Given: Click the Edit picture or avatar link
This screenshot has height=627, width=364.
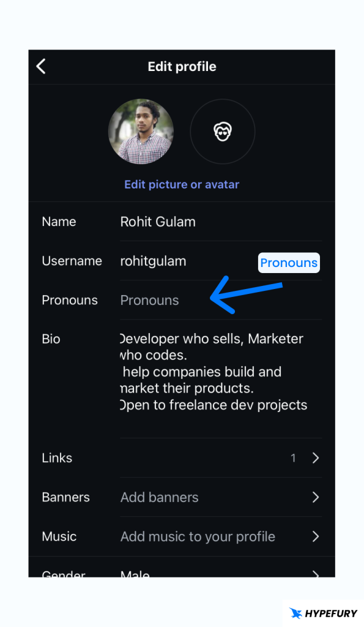Looking at the screenshot, I should click(x=182, y=184).
